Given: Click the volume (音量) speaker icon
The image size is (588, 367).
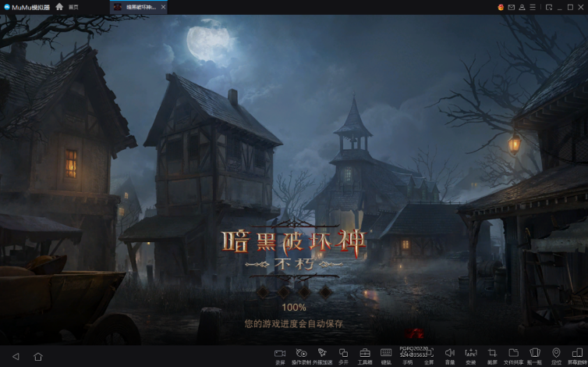Looking at the screenshot, I should (x=450, y=354).
